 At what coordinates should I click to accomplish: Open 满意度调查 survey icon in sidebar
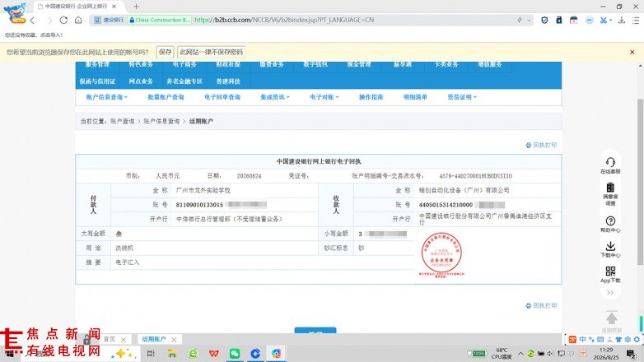click(x=610, y=193)
